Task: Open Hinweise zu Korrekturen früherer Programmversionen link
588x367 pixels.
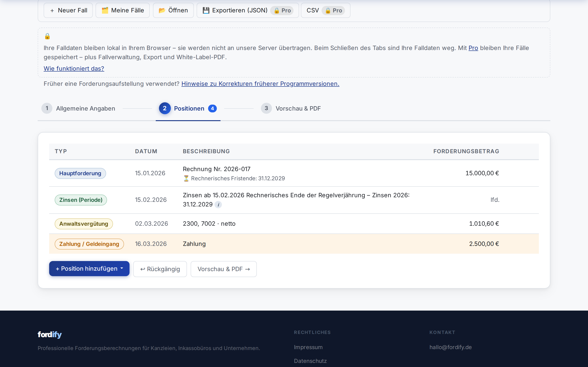Action: tap(260, 84)
